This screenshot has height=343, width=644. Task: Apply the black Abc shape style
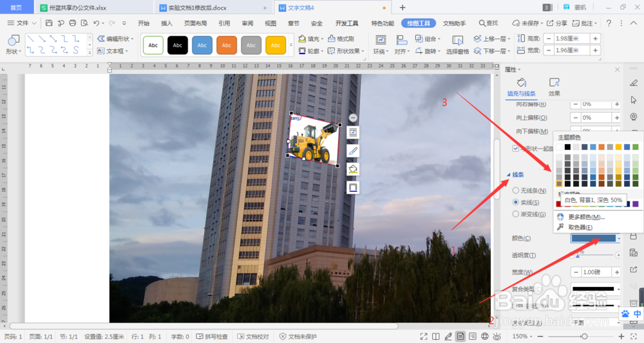pos(178,45)
